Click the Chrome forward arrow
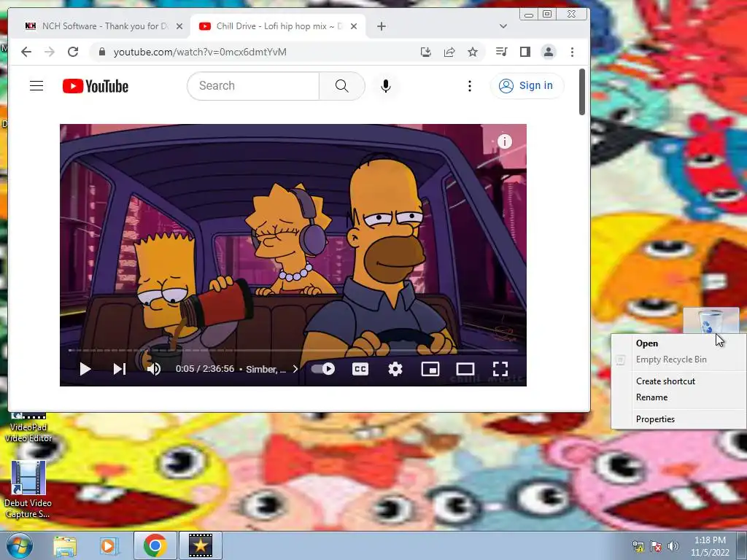The height and width of the screenshot is (560, 747). coord(50,52)
